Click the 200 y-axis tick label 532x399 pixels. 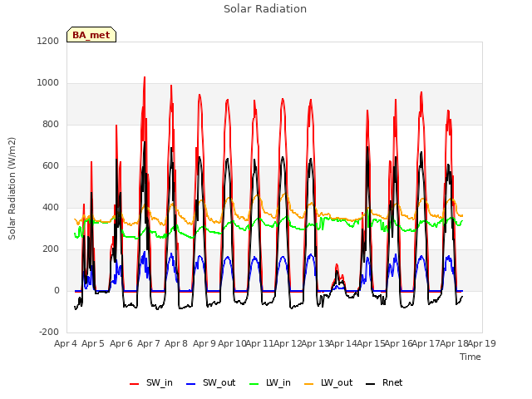click(x=51, y=249)
